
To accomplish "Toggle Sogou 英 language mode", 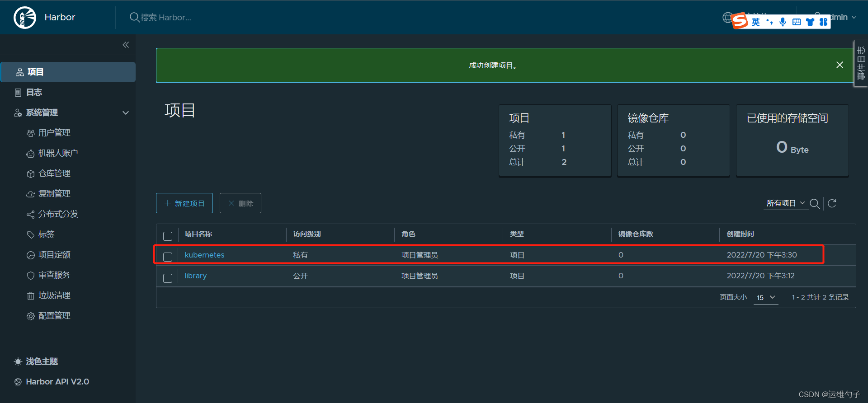I will pyautogui.click(x=756, y=22).
